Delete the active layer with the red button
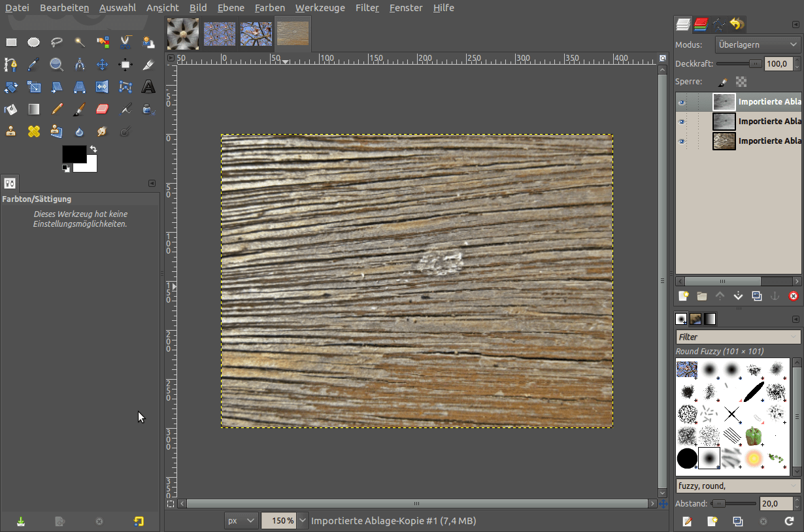Viewport: 804px width, 532px height. point(793,295)
